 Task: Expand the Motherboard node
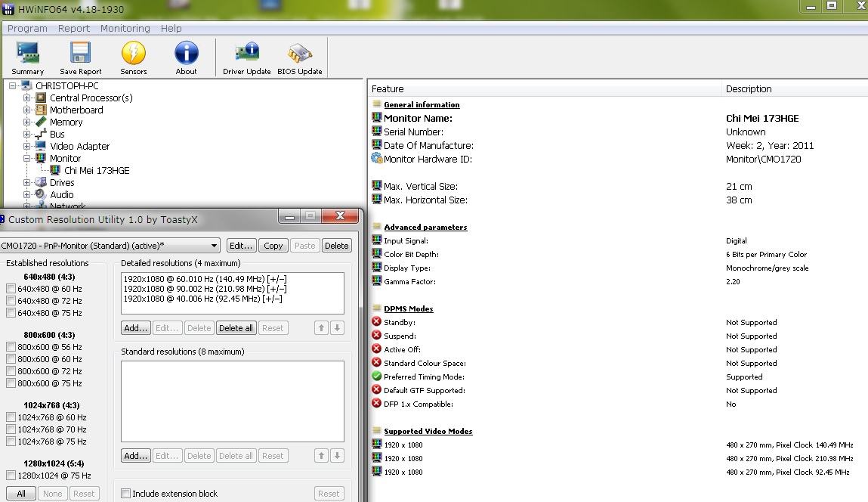pyautogui.click(x=26, y=110)
